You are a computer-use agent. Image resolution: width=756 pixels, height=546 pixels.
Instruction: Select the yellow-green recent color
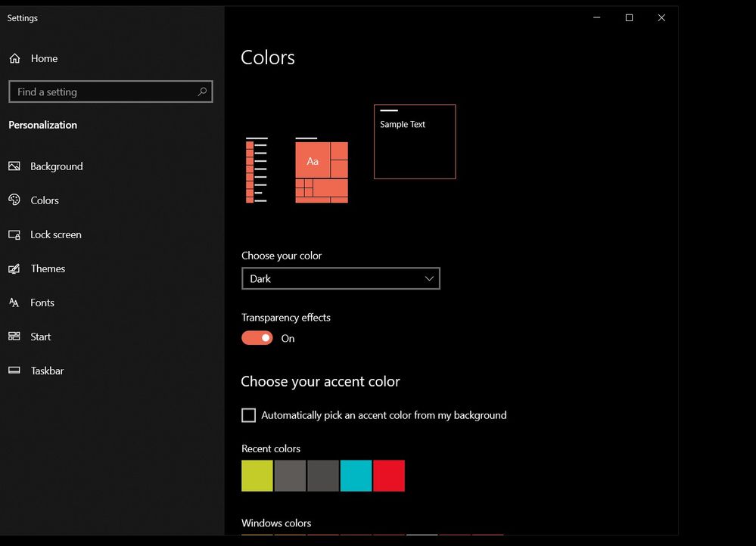[257, 476]
